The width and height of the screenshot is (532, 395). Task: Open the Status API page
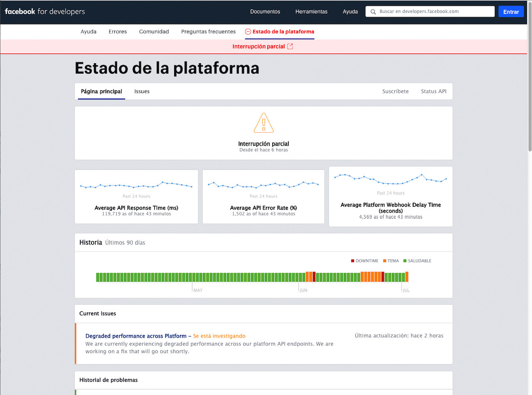(433, 91)
